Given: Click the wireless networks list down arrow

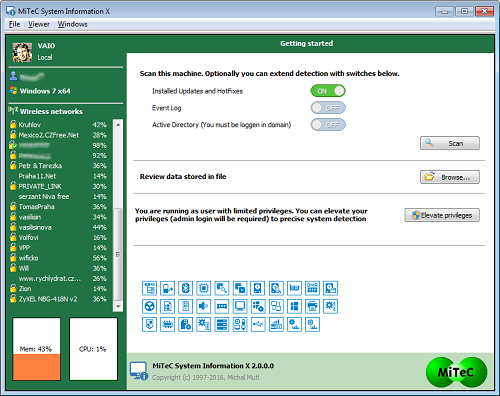Looking at the screenshot, I should [x=118, y=306].
